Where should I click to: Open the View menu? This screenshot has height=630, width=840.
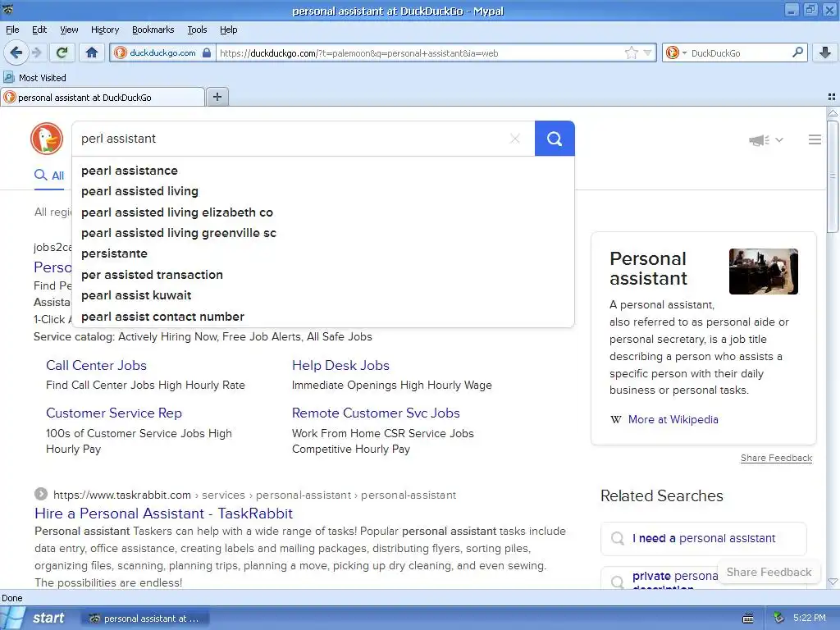pos(69,30)
